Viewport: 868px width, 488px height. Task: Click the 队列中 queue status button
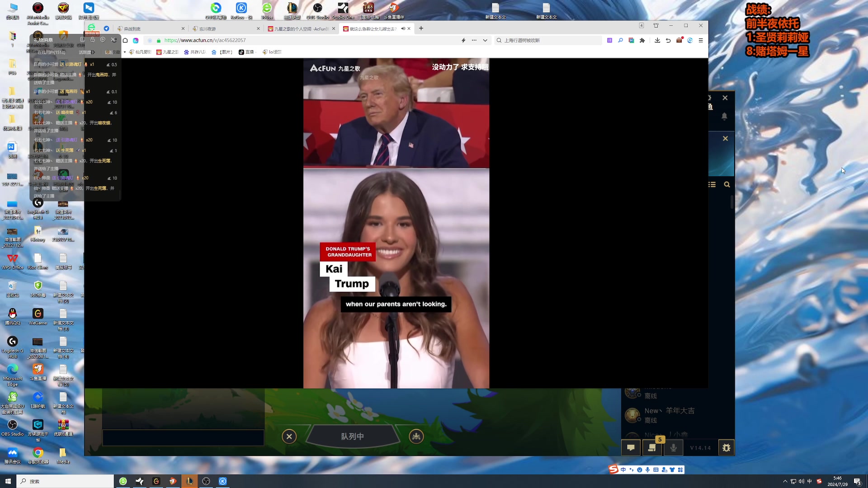point(353,436)
